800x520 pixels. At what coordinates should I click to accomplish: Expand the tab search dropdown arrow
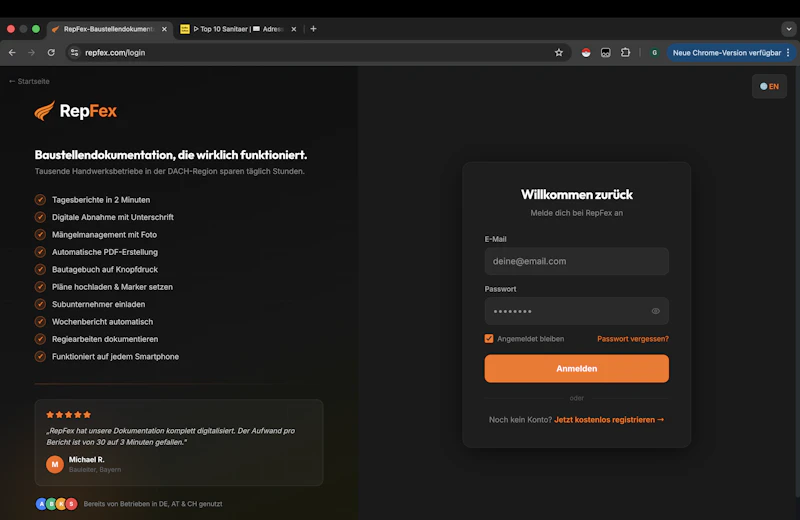[789, 29]
